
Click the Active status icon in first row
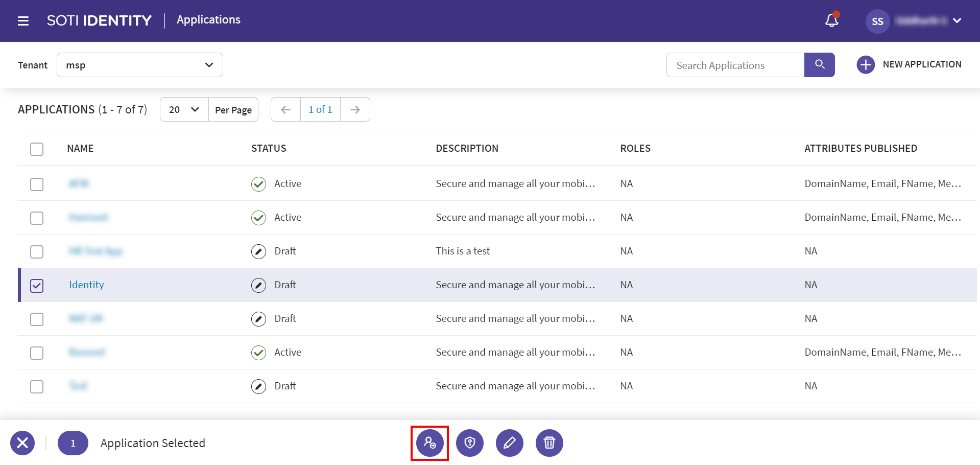(258, 184)
